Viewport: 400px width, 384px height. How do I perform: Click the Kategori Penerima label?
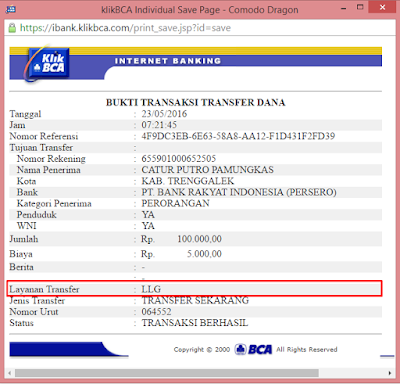pos(54,203)
